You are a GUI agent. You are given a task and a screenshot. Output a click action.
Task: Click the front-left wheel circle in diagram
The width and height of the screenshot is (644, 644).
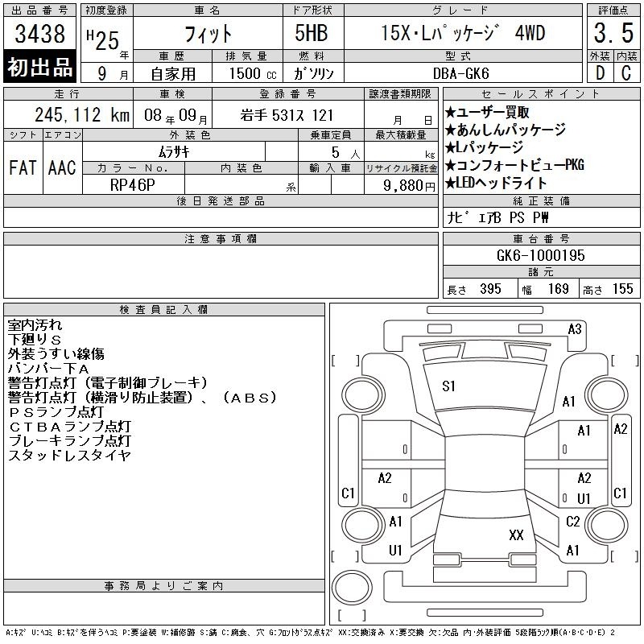pos(363,396)
